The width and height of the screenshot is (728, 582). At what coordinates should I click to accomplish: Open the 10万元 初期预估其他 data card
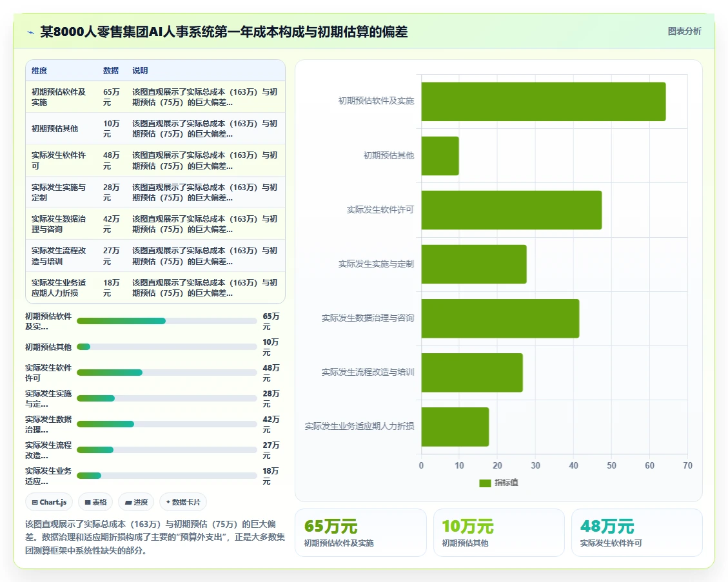point(498,533)
